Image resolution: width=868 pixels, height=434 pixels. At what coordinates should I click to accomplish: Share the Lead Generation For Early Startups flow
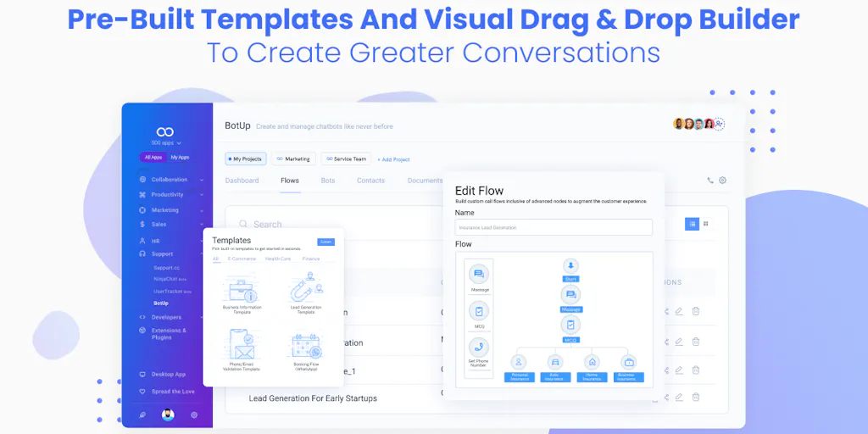click(666, 397)
